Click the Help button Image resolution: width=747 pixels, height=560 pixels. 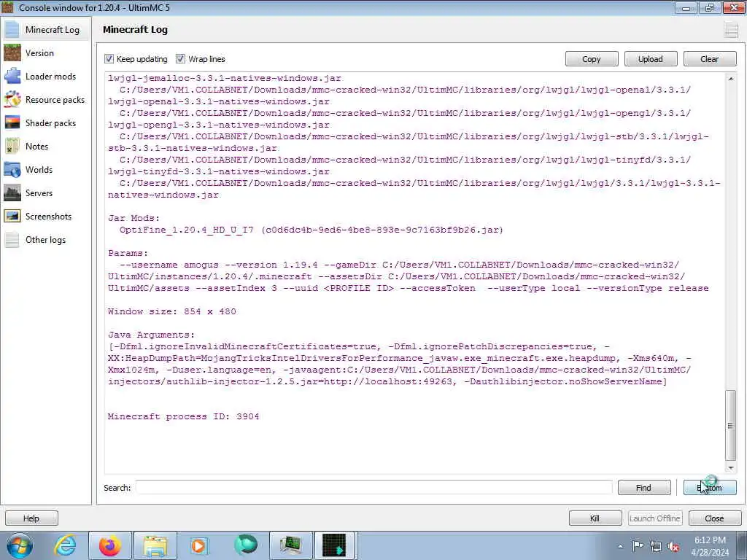tap(31, 518)
